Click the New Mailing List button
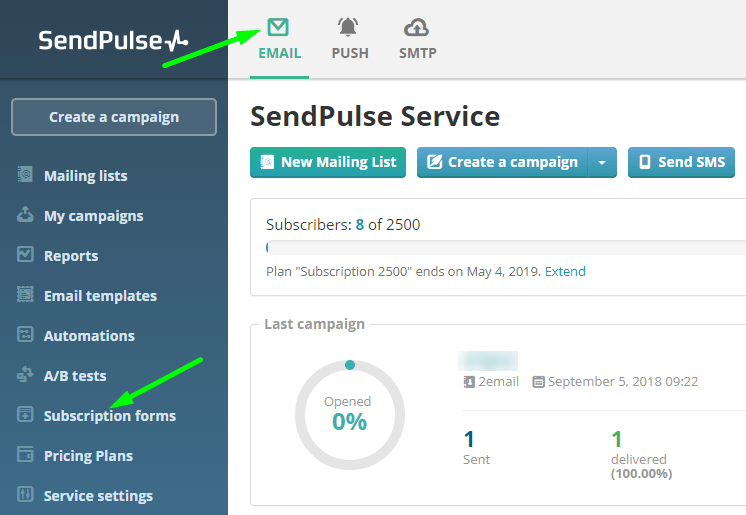This screenshot has width=746, height=515. (x=328, y=162)
